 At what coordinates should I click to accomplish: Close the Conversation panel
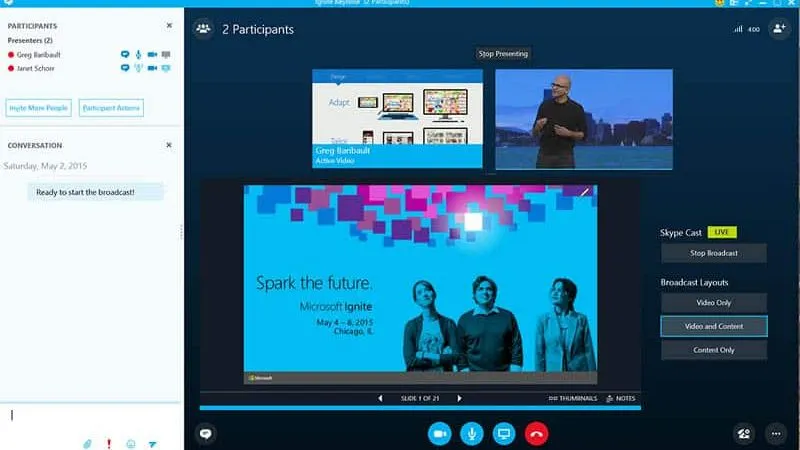pos(169,145)
